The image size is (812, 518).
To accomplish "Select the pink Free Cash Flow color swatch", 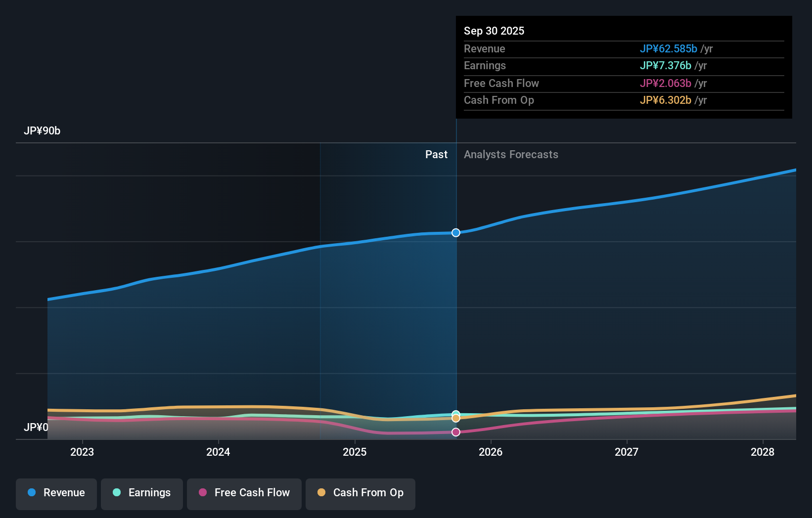I will (x=203, y=493).
